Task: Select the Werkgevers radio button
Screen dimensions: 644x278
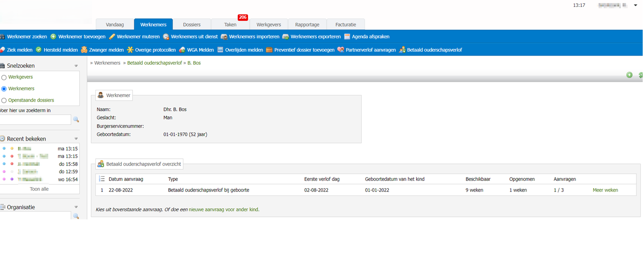Action: (4, 77)
